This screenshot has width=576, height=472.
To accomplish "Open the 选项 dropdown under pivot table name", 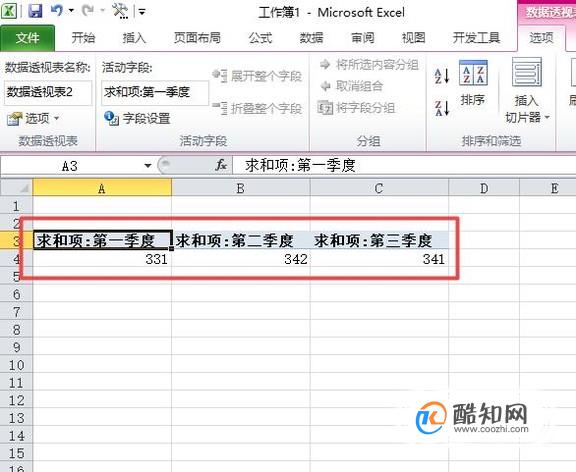I will [33, 118].
